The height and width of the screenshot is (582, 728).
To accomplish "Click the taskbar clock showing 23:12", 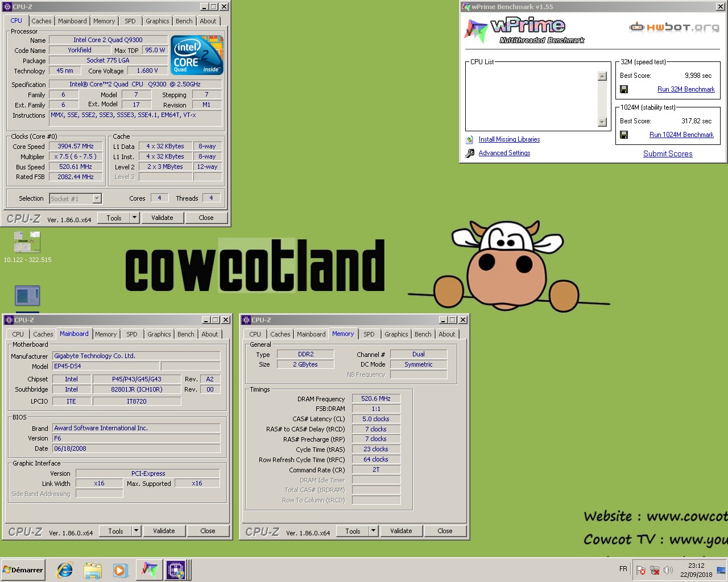I will pos(696,570).
